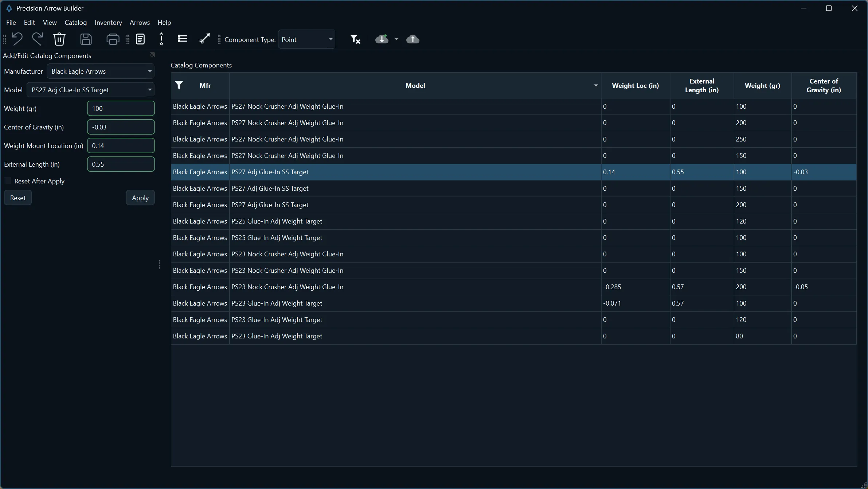Click the upward-arrow point component icon

(x=161, y=39)
